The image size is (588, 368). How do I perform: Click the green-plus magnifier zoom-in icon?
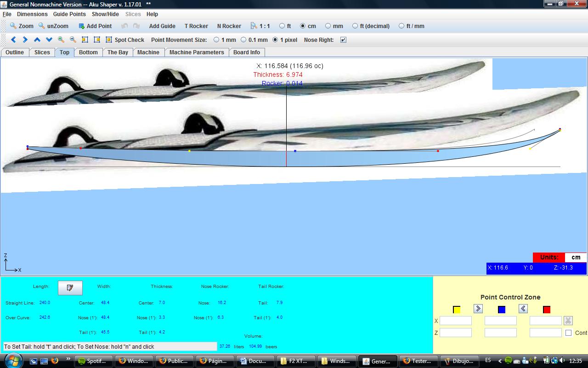pos(61,40)
